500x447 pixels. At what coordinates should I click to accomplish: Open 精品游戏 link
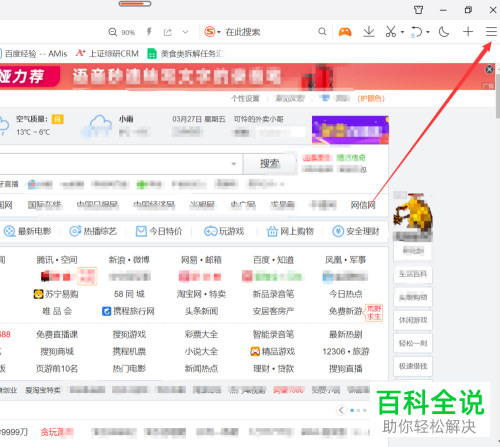[273, 351]
